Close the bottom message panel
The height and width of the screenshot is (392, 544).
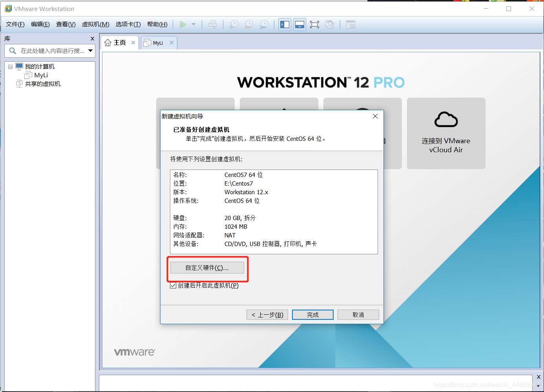pyautogui.click(x=539, y=377)
